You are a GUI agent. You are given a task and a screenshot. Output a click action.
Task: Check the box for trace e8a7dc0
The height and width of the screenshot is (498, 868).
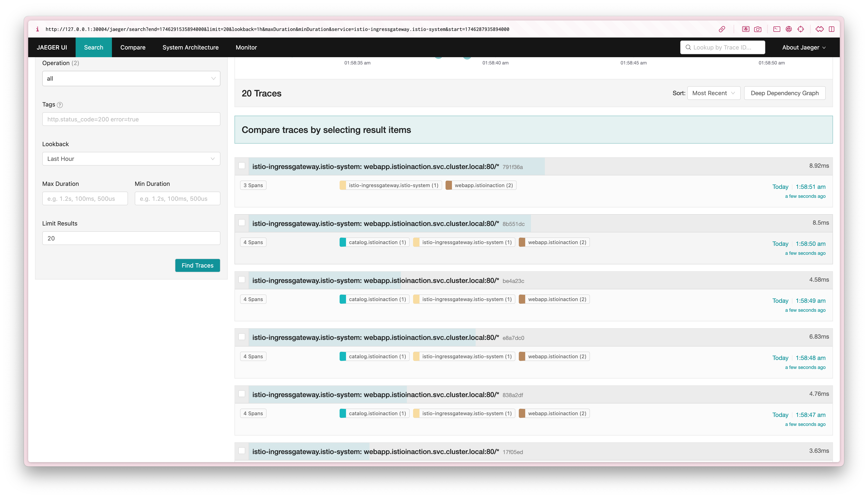pos(242,337)
